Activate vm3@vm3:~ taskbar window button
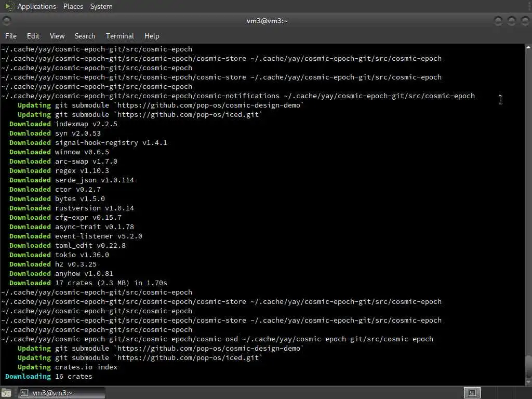532x399 pixels. coord(61,393)
